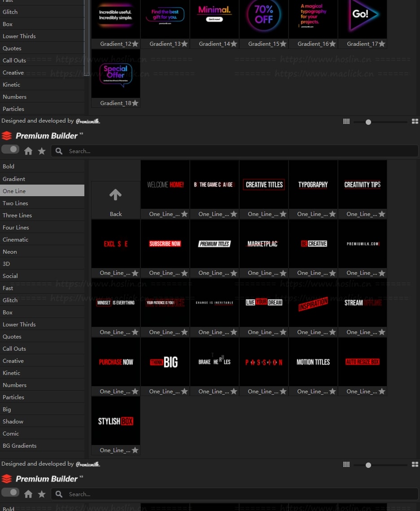Select large grid icon below One Line gallery
The image size is (420, 511).
pyautogui.click(x=415, y=464)
